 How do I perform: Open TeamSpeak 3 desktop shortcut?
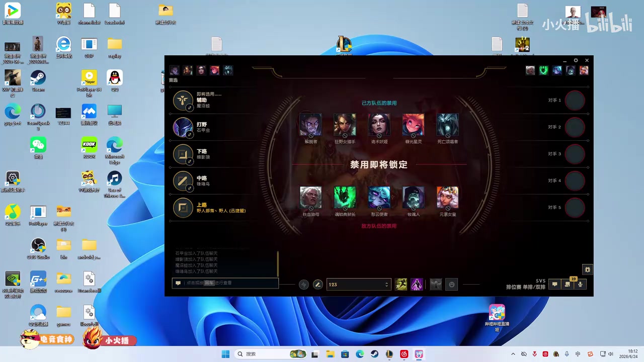tap(38, 117)
